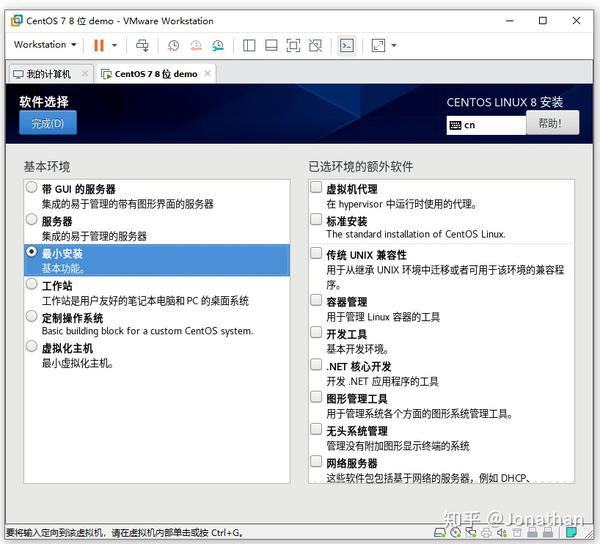
Task: Close the CentOS 7 8 位 demo tab
Action: click(x=207, y=73)
